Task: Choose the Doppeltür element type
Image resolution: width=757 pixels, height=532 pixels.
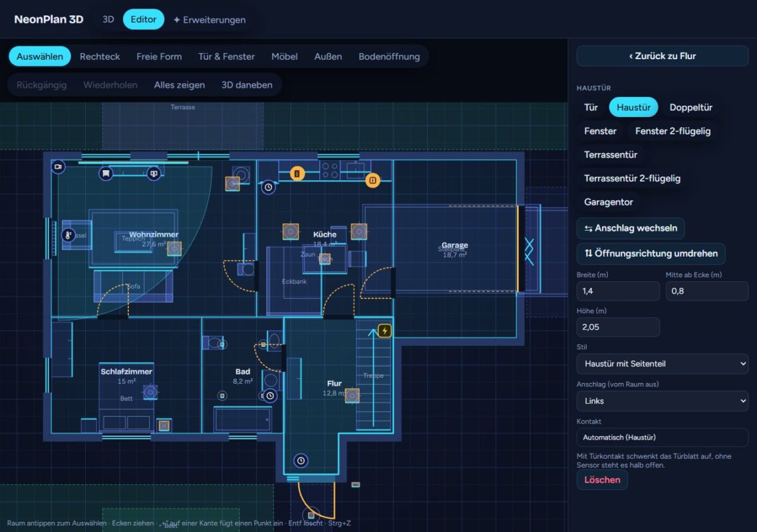Action: (x=691, y=107)
